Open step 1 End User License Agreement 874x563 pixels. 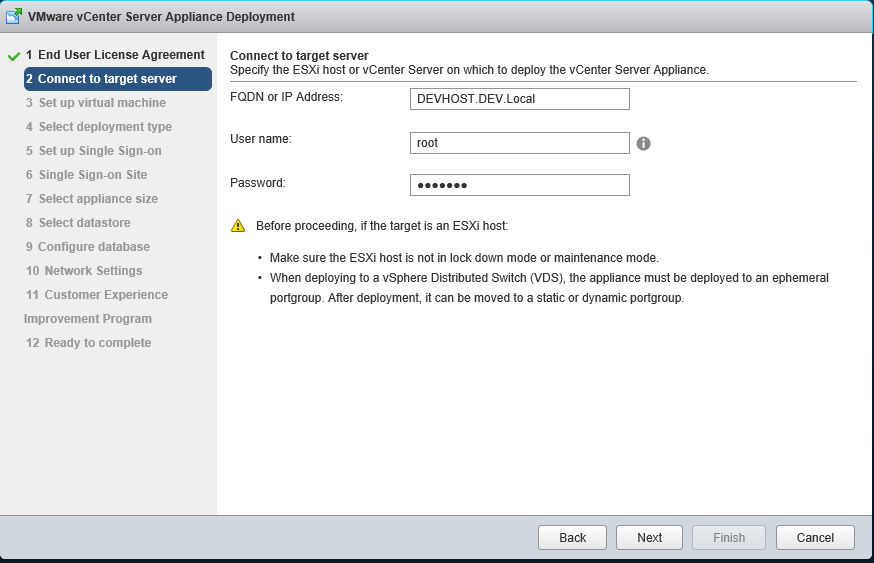[x=115, y=55]
